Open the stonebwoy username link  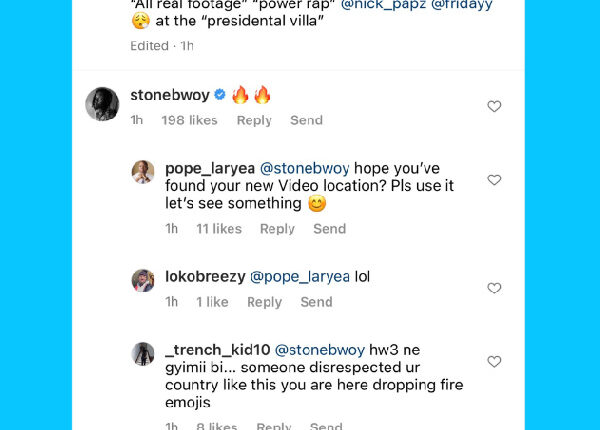point(170,96)
